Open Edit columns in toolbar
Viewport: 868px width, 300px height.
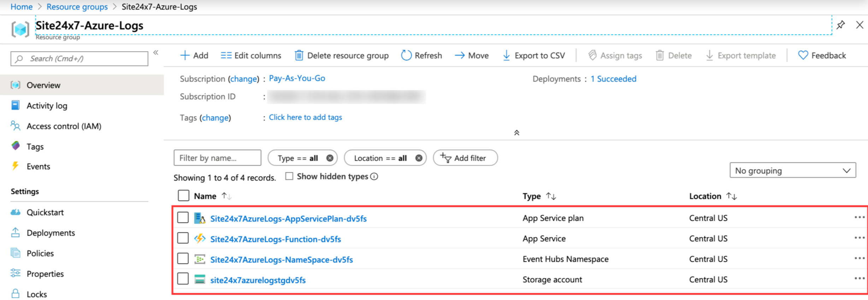point(251,55)
